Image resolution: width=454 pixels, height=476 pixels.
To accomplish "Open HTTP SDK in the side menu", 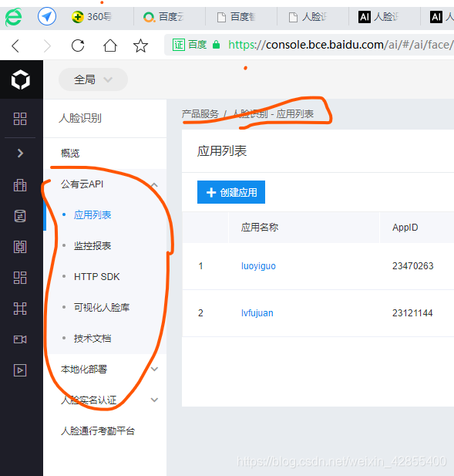I will pos(97,276).
